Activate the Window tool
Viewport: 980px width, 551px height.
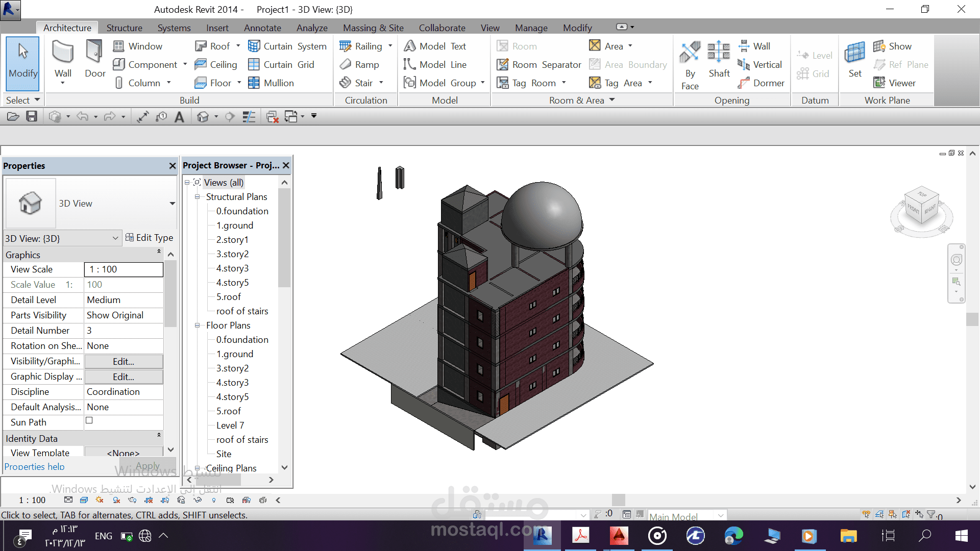(138, 46)
